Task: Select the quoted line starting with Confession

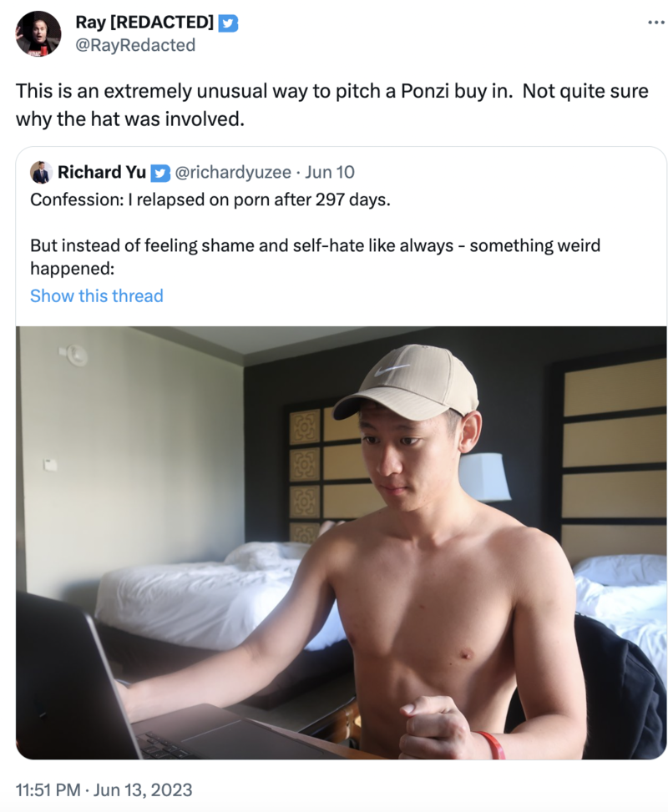Action: (210, 199)
